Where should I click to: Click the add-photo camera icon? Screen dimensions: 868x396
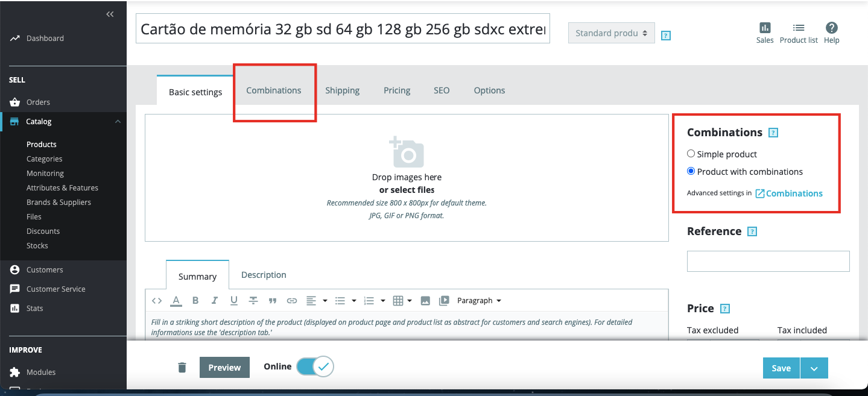[407, 152]
